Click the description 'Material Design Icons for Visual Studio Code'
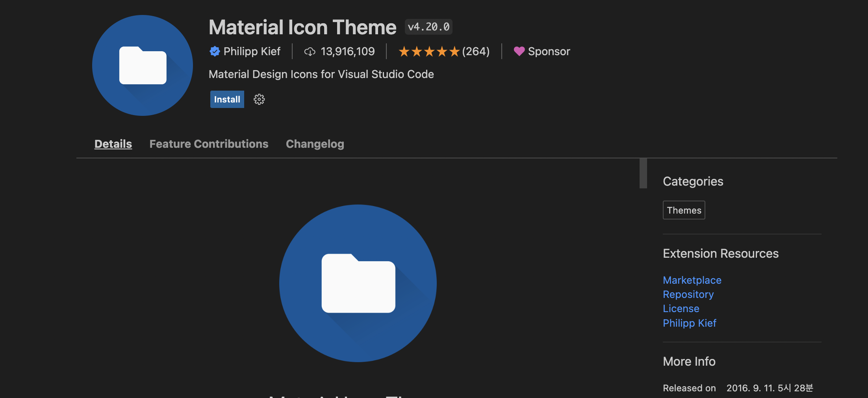Image resolution: width=868 pixels, height=398 pixels. (x=321, y=74)
